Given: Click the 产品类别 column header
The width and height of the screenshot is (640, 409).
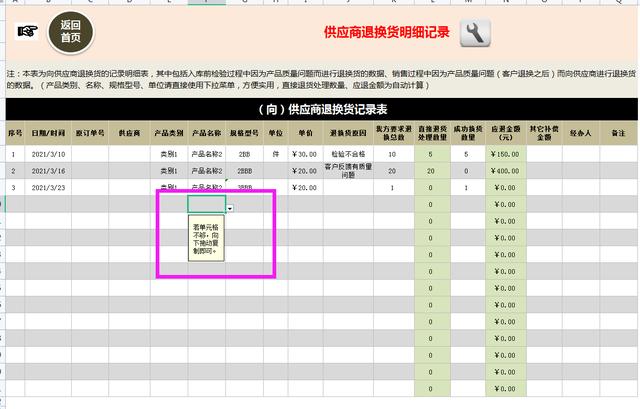Looking at the screenshot, I should (x=169, y=133).
